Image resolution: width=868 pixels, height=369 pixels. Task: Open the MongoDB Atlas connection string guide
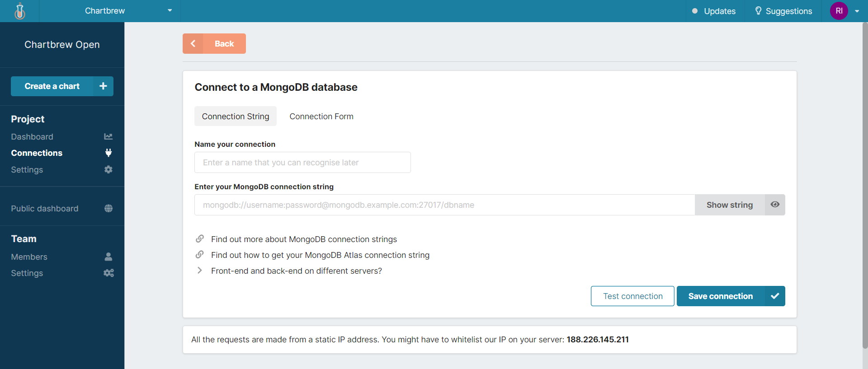click(320, 255)
